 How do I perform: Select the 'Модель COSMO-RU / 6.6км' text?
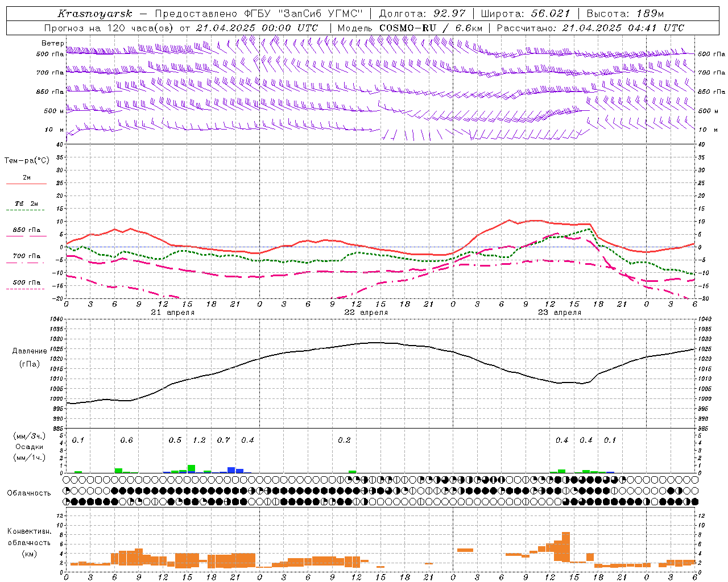click(x=410, y=28)
